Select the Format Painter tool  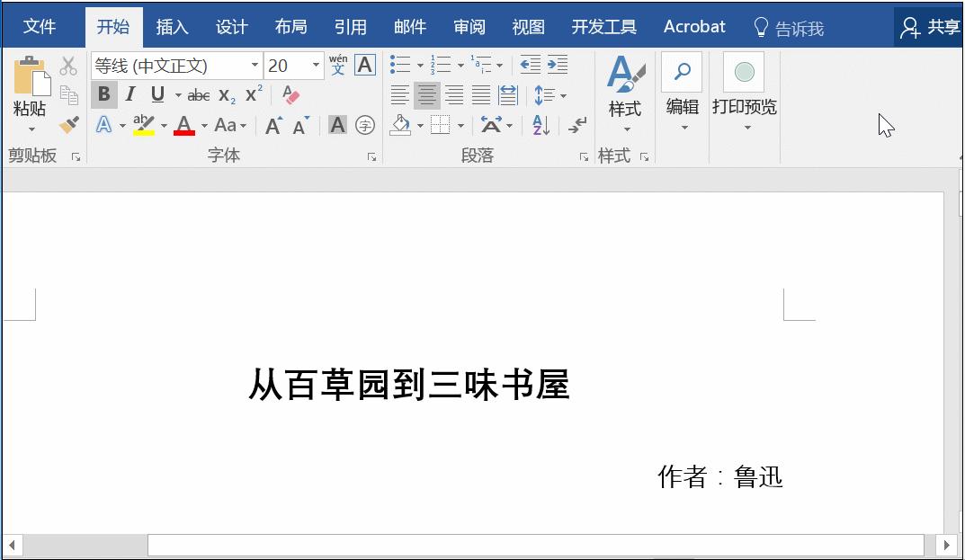68,125
